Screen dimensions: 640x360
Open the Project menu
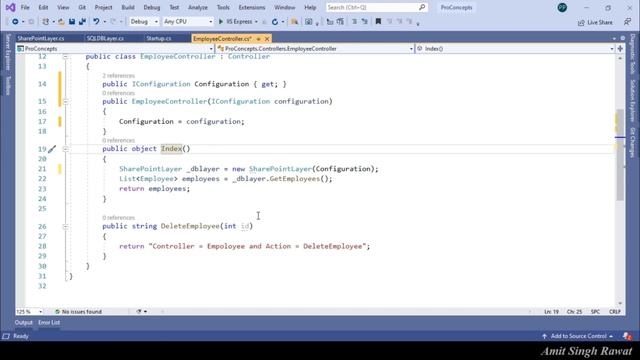103,7
